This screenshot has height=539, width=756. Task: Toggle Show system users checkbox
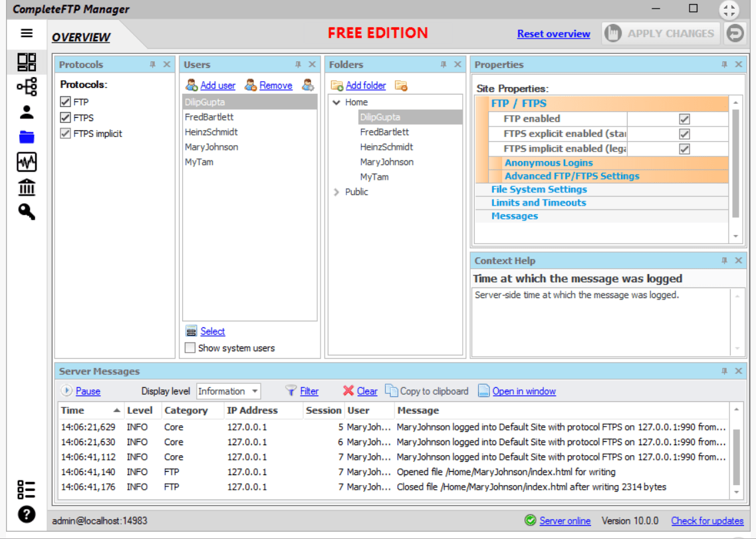(190, 348)
